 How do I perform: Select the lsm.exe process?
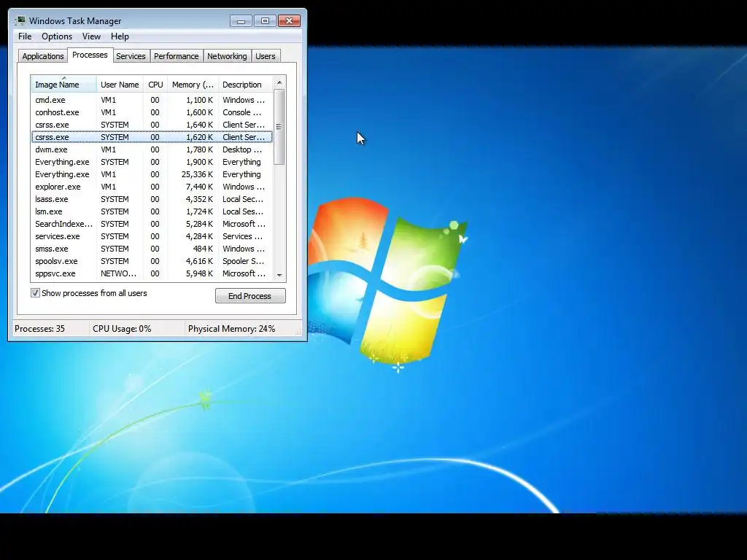point(152,211)
